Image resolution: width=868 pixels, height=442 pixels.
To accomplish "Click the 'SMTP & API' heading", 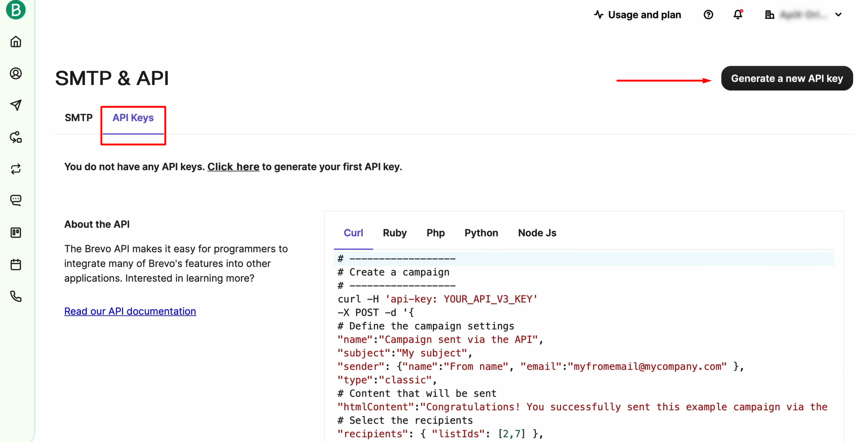I will [x=112, y=78].
